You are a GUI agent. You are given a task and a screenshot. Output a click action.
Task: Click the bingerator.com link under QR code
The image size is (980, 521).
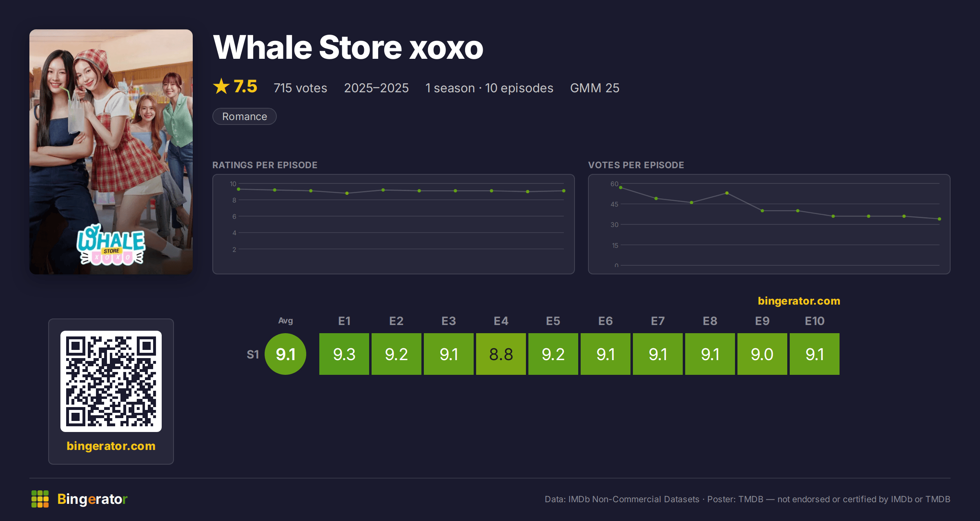coord(111,446)
